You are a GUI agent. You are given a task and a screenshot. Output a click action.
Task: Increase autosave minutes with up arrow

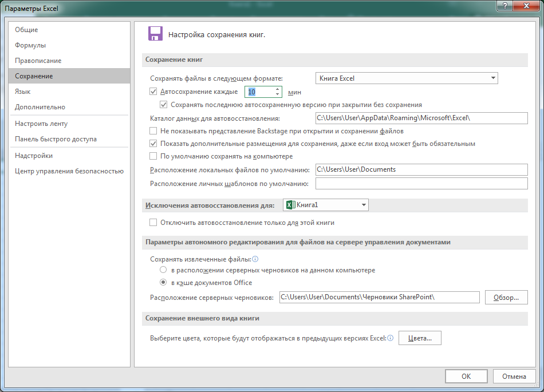277,89
